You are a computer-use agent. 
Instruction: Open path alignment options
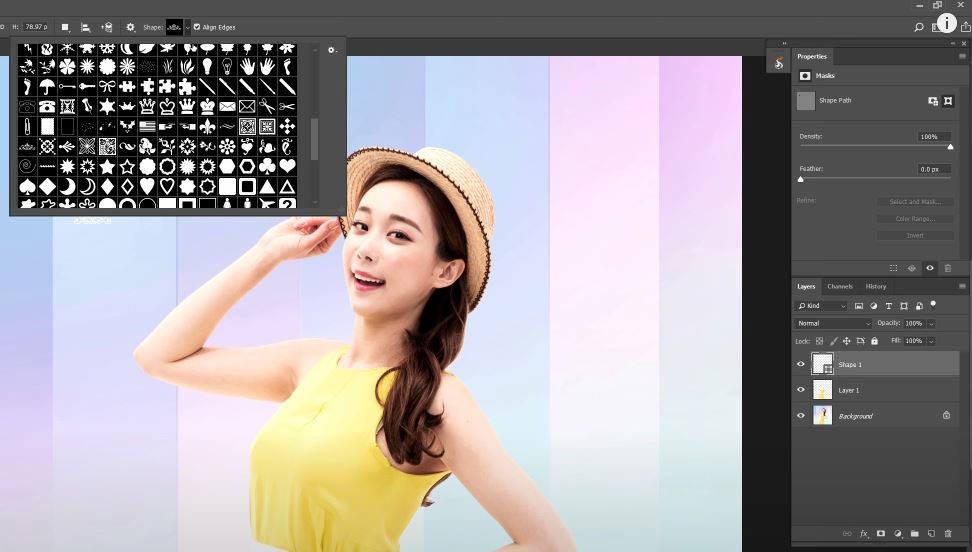click(86, 27)
